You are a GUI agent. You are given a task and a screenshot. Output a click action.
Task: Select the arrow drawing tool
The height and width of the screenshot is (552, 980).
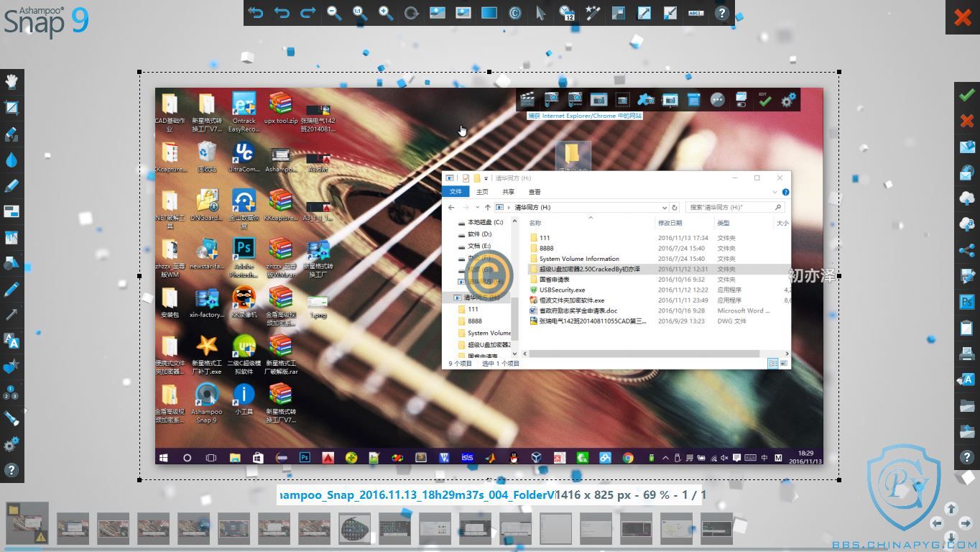11,315
